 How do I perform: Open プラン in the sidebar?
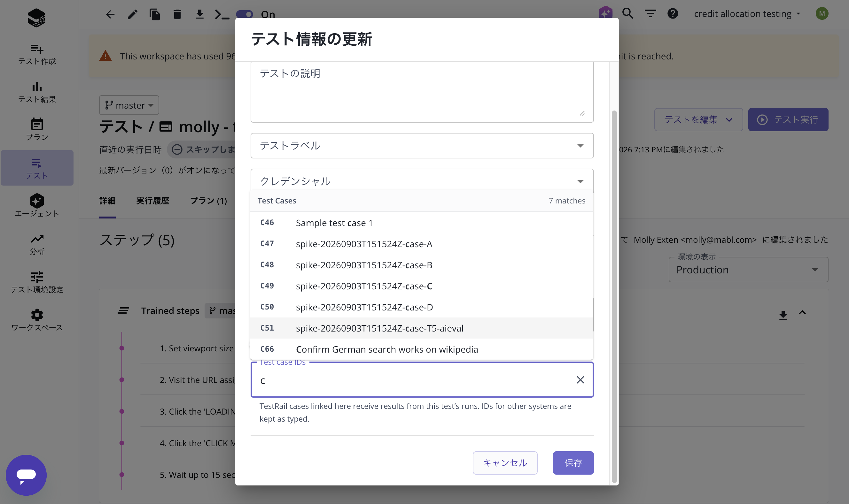(37, 130)
